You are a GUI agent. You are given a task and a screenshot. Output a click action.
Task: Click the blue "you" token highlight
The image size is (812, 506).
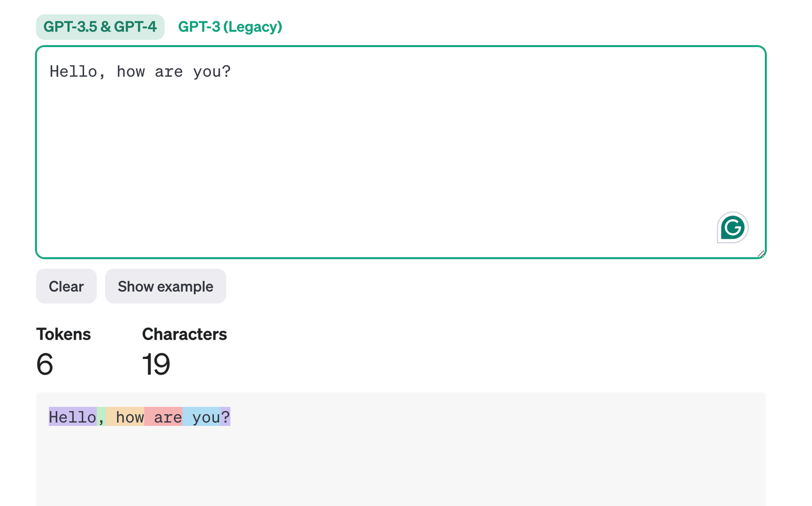point(202,417)
